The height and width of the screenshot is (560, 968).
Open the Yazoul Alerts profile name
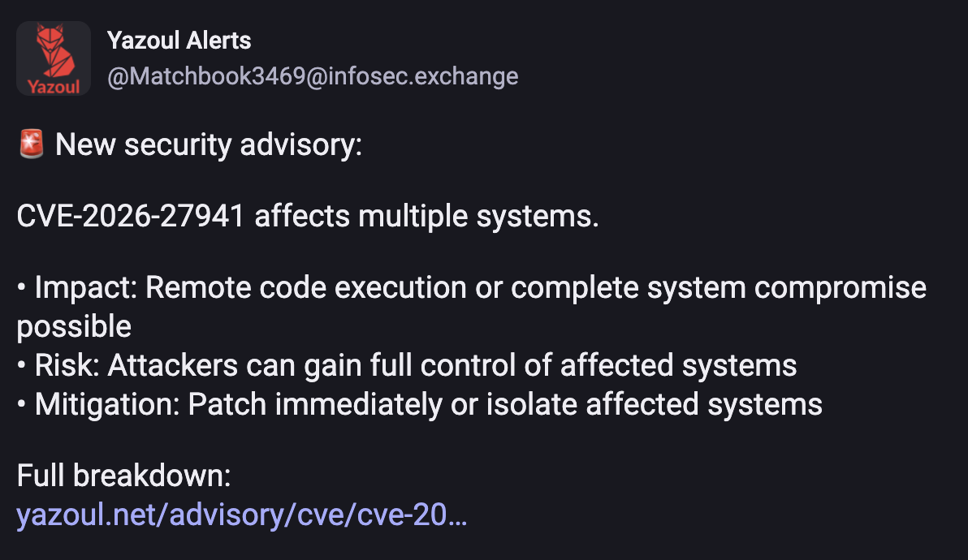179,40
